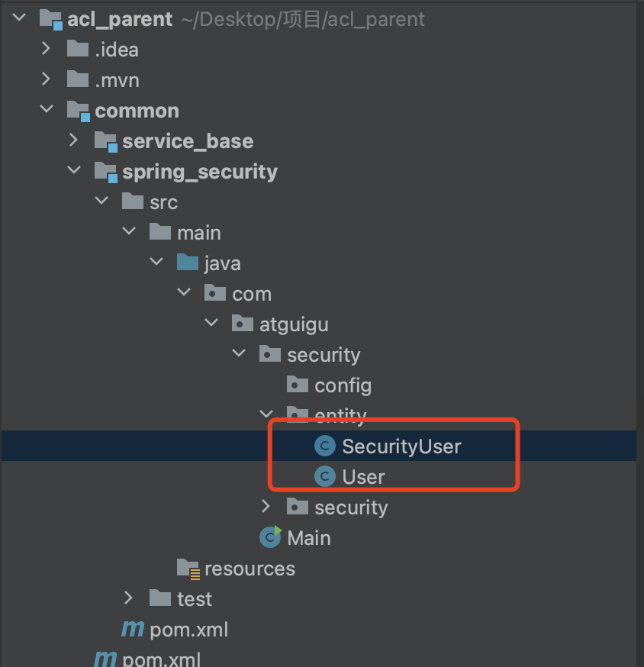Click the blue java source folder icon
644x667 pixels.
pyautogui.click(x=188, y=263)
